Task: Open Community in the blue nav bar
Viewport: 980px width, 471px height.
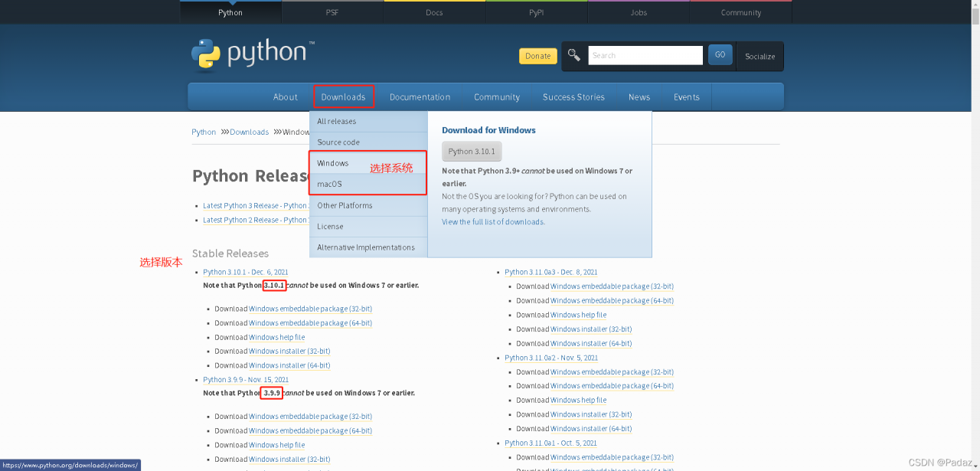Action: 497,97
